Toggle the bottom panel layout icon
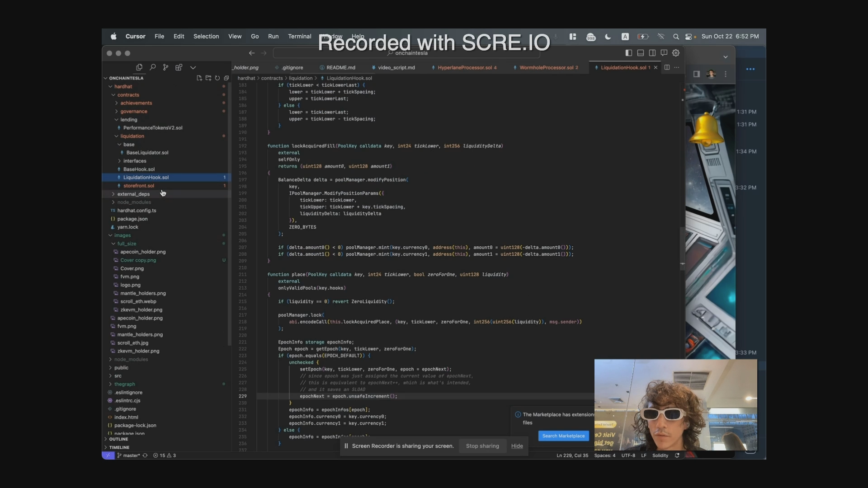This screenshot has width=868, height=488. coord(641,53)
